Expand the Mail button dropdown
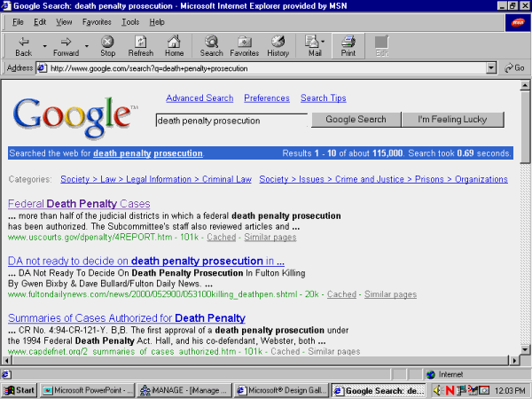 tap(325, 42)
